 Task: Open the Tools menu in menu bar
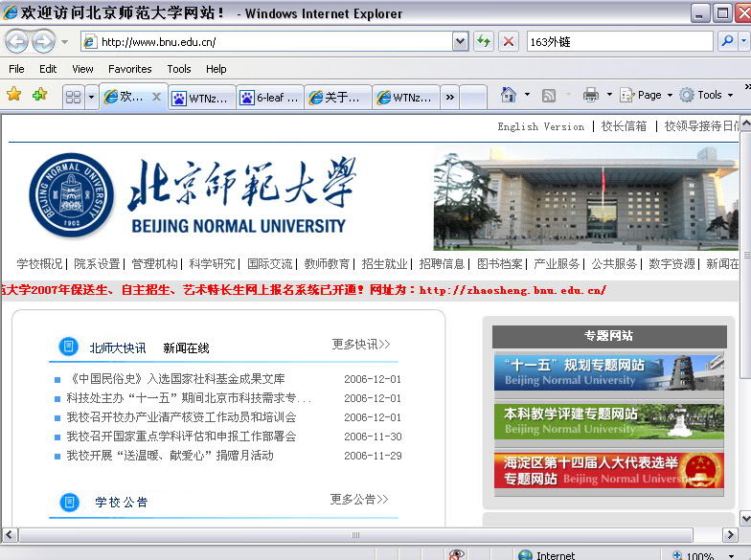(x=179, y=69)
